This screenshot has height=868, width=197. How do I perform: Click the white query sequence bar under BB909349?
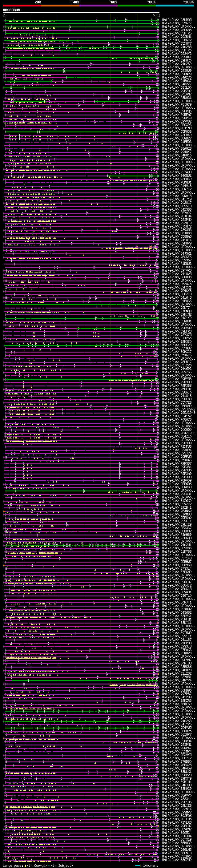pos(81,13)
